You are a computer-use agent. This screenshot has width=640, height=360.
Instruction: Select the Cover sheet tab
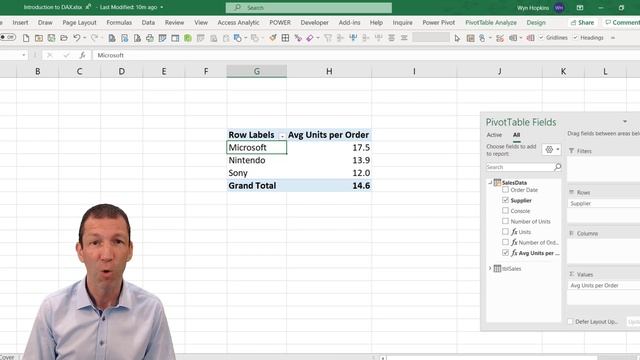[8, 357]
